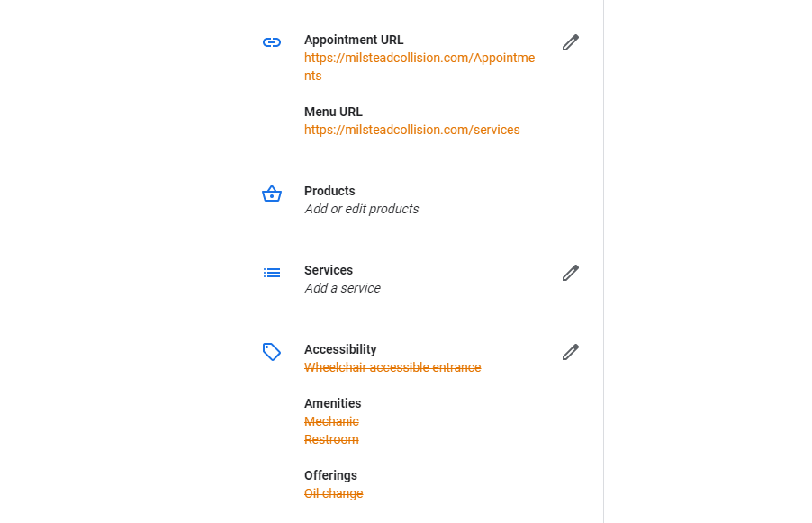The image size is (812, 523).
Task: Click the Products shopping basket icon
Action: (x=272, y=194)
